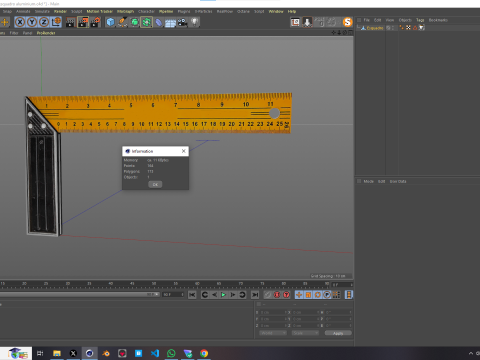480x360 pixels.
Task: Toggle the Esquadro object's layer/visibility box
Action: tap(388, 28)
